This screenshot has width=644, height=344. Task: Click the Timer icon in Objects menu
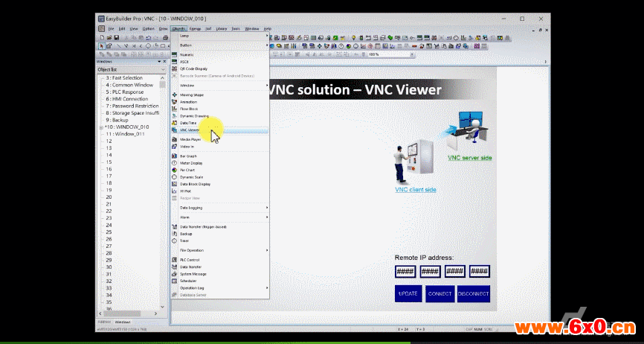pyautogui.click(x=175, y=241)
